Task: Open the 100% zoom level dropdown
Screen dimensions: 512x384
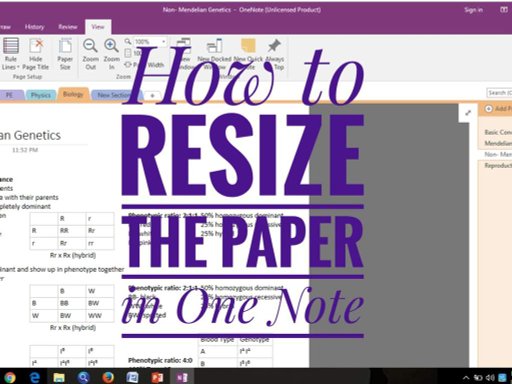Action: pyautogui.click(x=150, y=42)
